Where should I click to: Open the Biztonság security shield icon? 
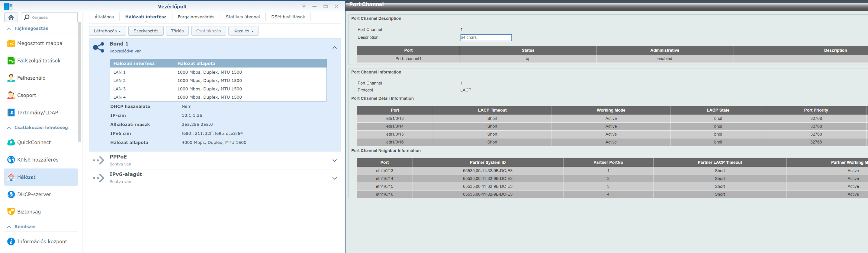coord(11,212)
